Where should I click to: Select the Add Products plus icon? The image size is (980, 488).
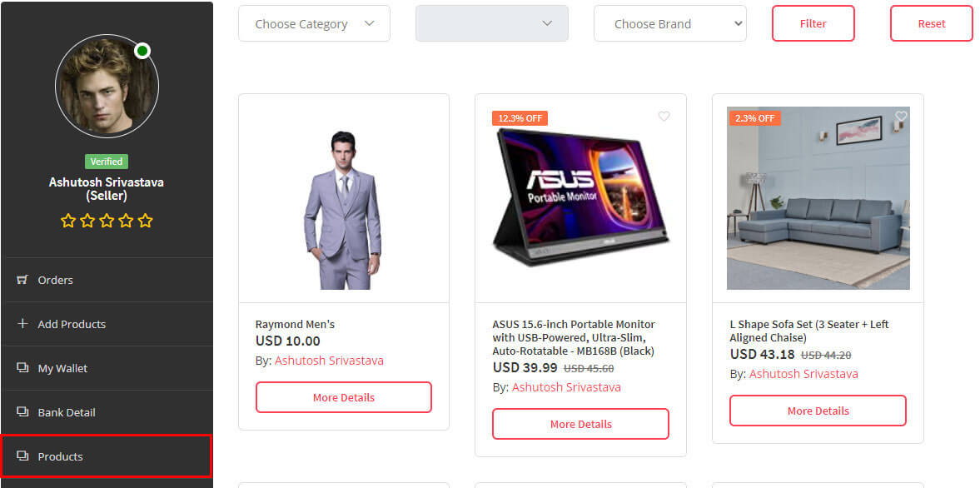coord(21,323)
